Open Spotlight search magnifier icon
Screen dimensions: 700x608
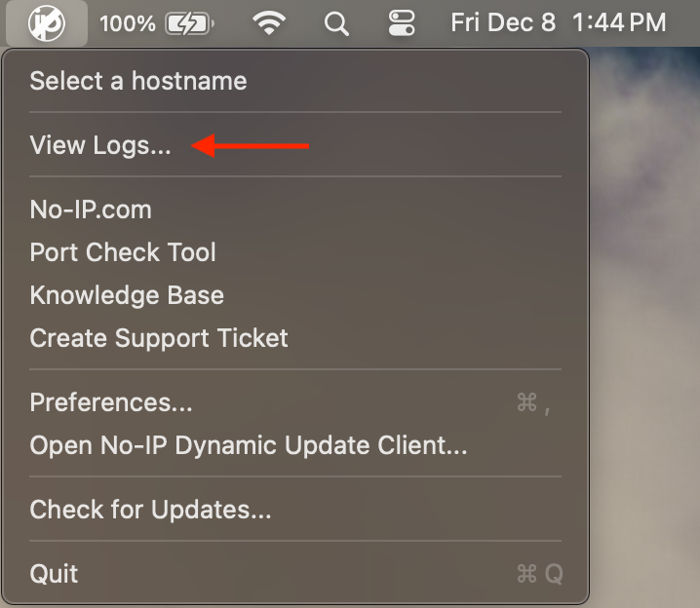[x=336, y=23]
